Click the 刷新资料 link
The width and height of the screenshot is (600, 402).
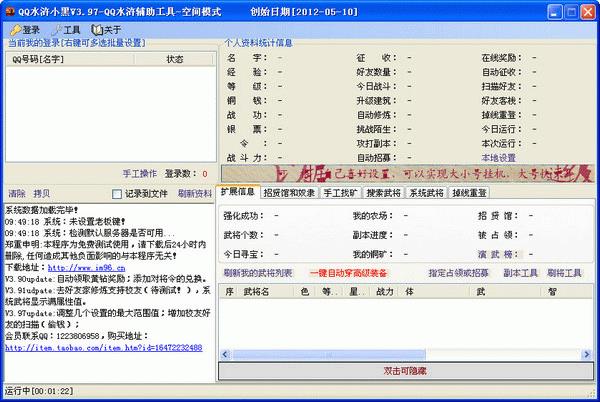point(195,193)
